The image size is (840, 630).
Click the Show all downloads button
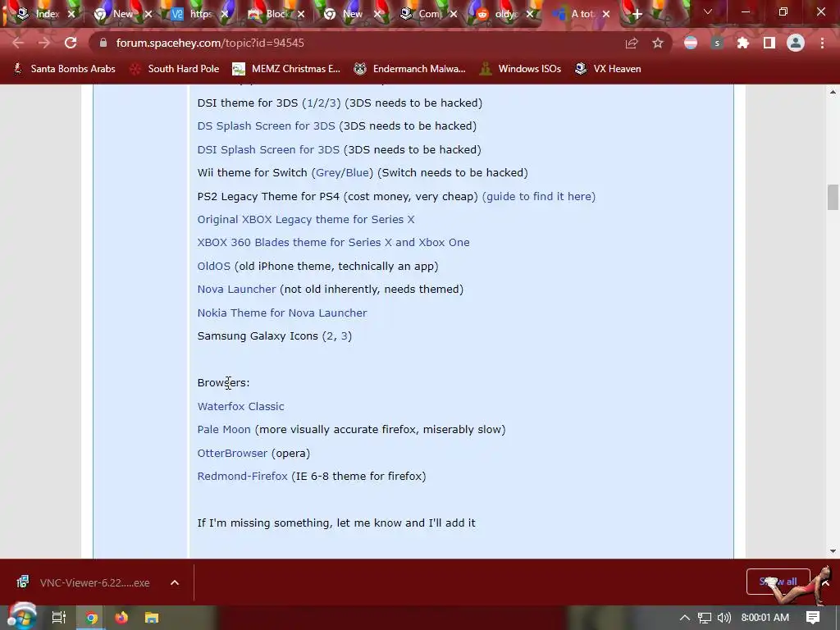point(778,582)
